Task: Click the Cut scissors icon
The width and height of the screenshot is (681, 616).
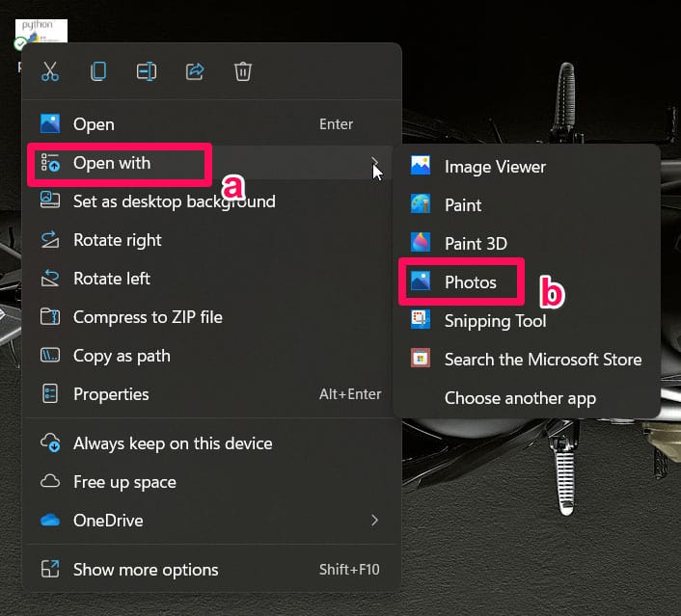Action: coord(50,71)
